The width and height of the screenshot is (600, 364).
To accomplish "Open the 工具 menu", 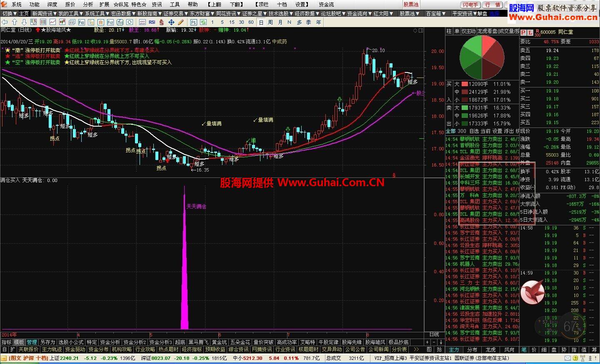I will coord(175,5).
